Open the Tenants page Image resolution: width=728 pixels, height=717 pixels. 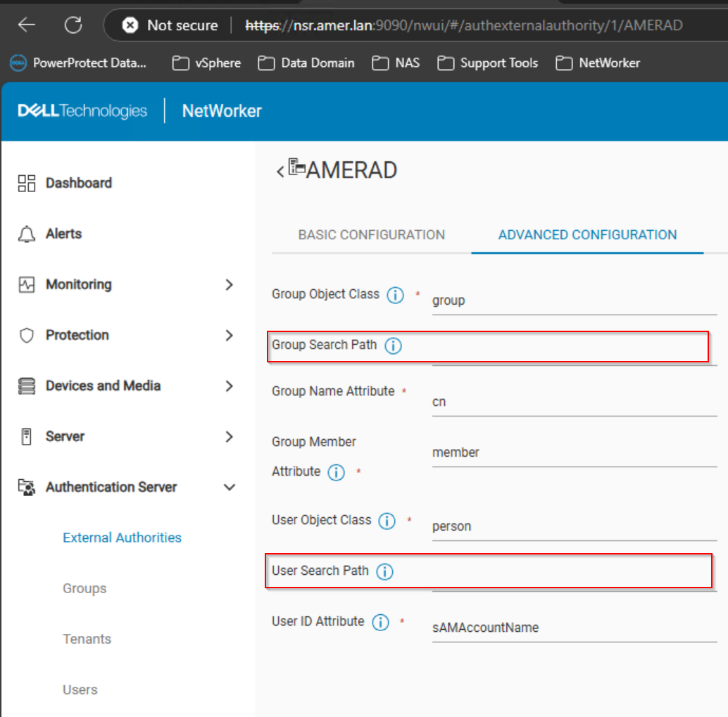point(87,638)
